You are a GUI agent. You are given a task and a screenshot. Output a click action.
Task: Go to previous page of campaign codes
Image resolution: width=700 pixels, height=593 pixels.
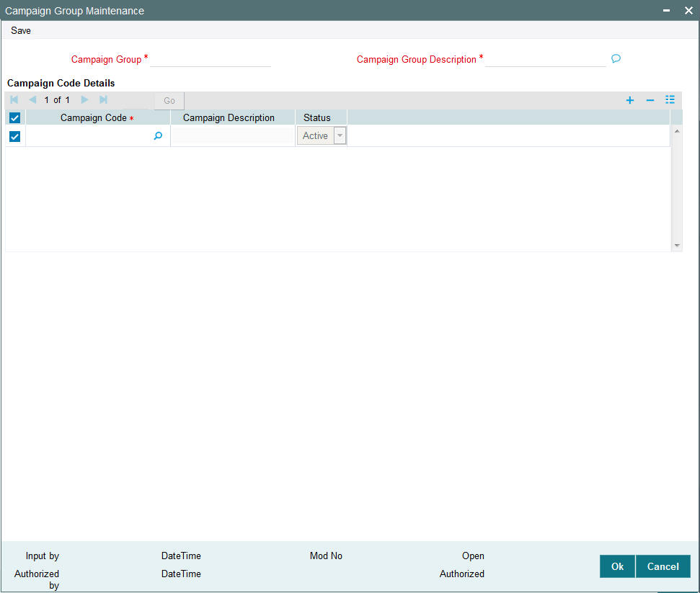pyautogui.click(x=32, y=100)
